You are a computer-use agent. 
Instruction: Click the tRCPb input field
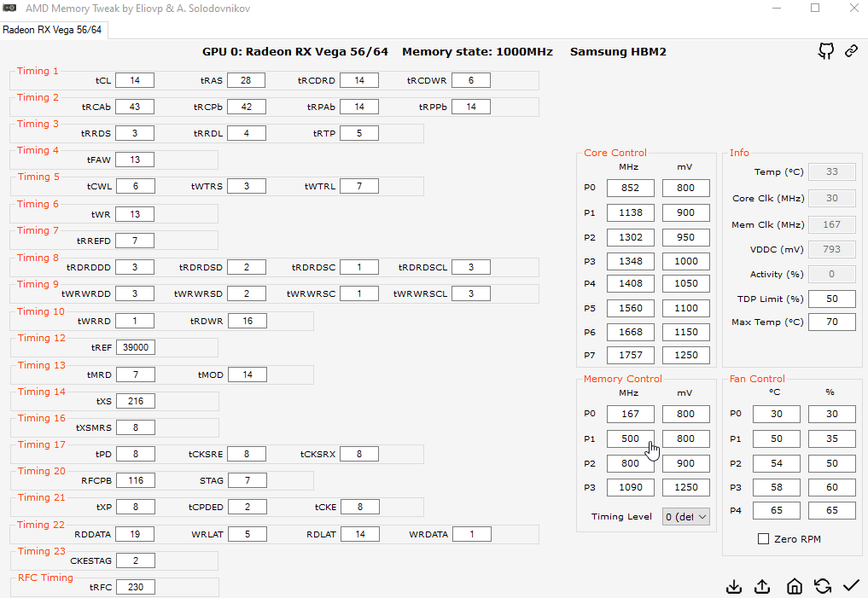[x=247, y=107]
